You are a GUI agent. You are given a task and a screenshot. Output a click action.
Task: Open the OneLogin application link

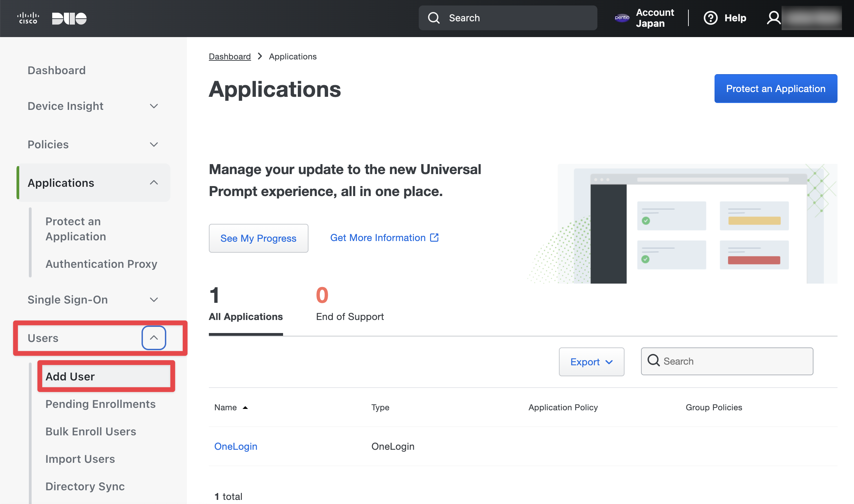tap(236, 446)
